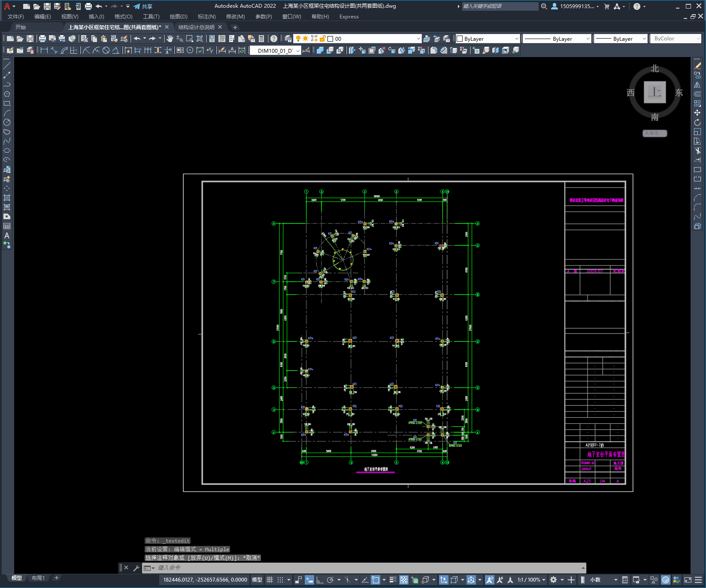Image resolution: width=706 pixels, height=588 pixels.
Task: Open the 标注(N) dimension menu
Action: tap(206, 17)
